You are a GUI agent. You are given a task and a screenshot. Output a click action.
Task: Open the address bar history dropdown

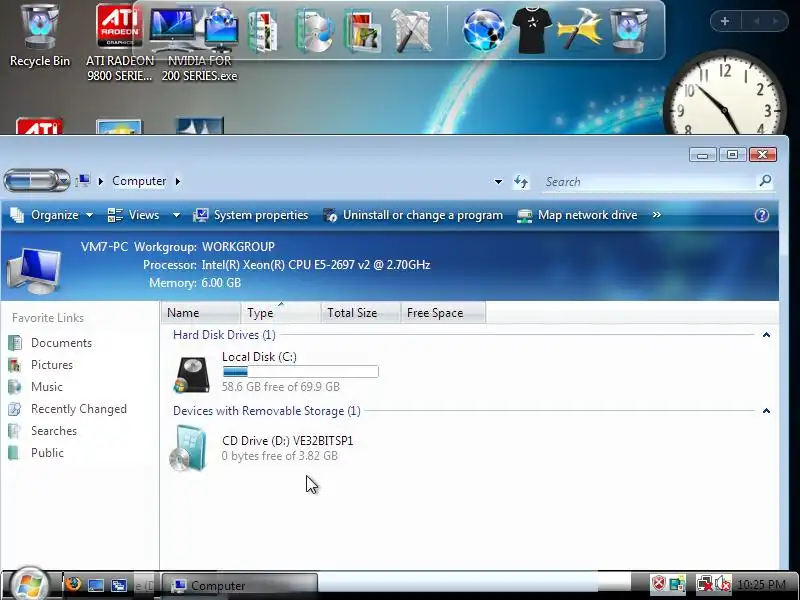pyautogui.click(x=498, y=182)
